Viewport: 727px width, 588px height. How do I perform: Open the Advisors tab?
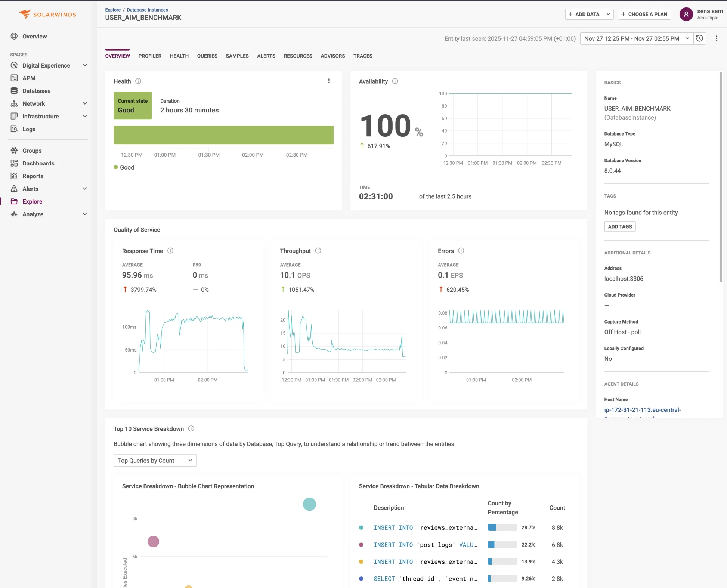333,56
